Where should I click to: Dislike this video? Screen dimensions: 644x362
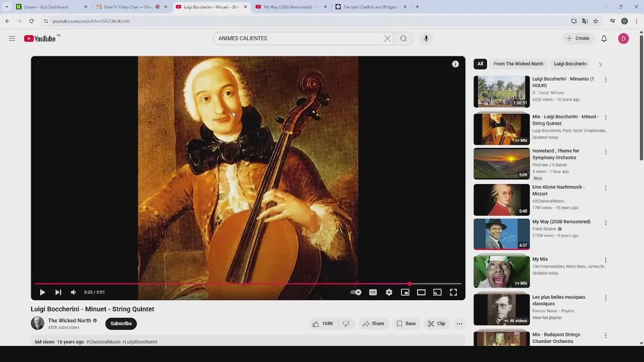[x=346, y=324]
